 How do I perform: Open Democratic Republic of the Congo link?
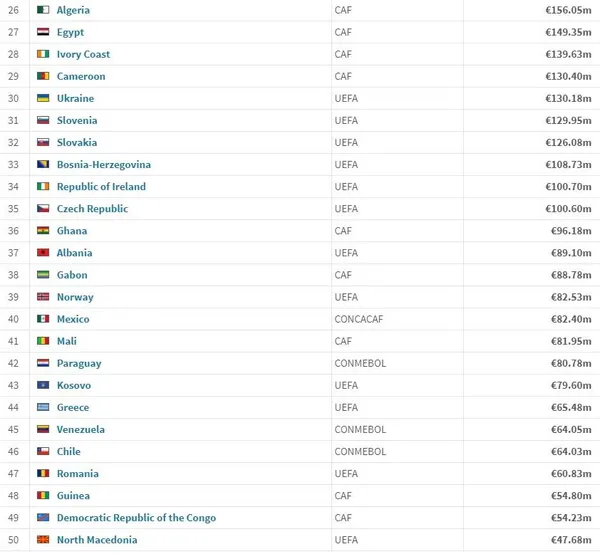pos(136,518)
